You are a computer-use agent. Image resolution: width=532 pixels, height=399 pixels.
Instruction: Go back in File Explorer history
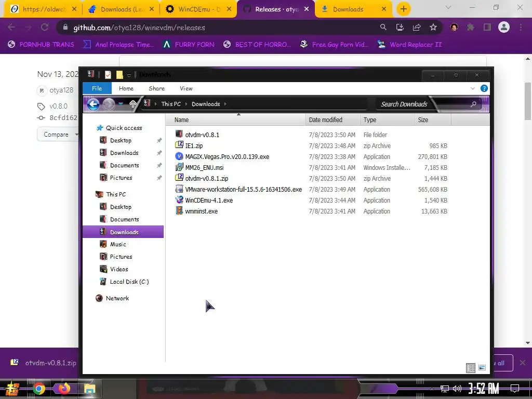click(x=94, y=104)
